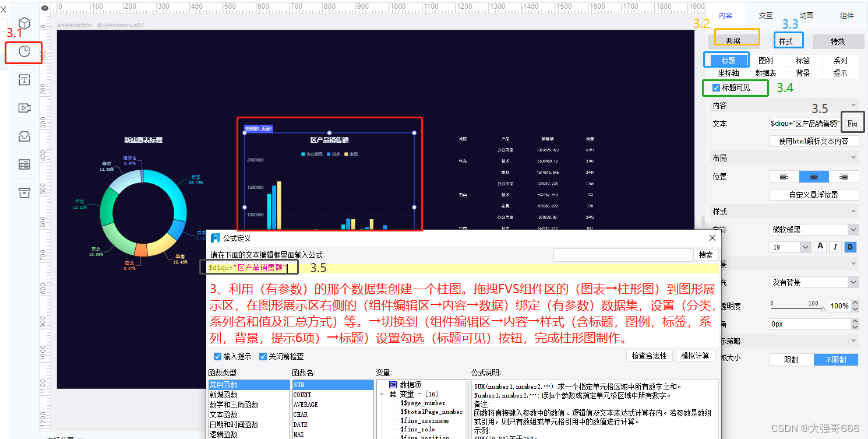868x439 pixels.
Task: Toggle bold font style
Action: 851,247
